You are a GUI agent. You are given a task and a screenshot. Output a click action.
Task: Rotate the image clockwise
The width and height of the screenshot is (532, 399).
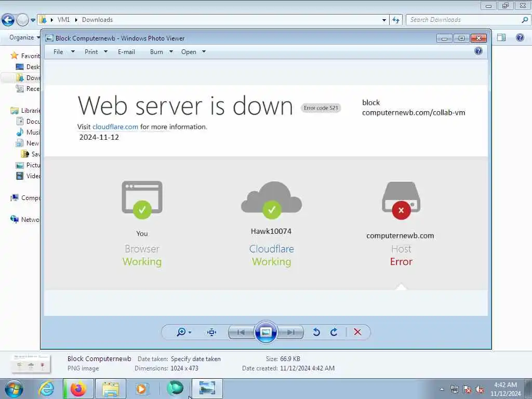tap(334, 332)
